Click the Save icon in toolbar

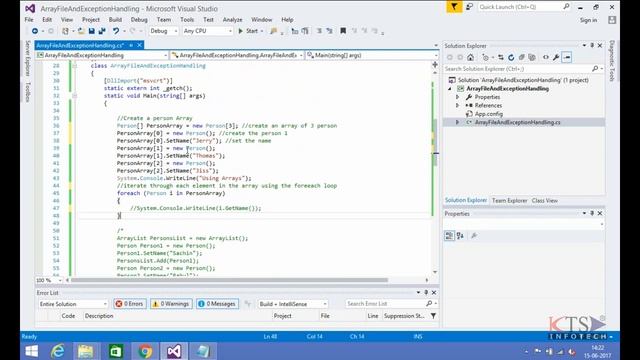pos(91,31)
